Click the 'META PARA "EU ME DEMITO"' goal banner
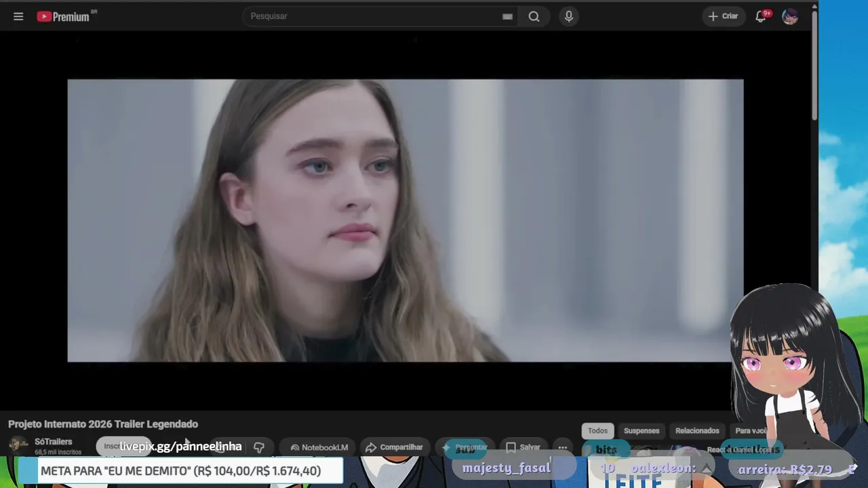Image resolution: width=868 pixels, height=488 pixels. 181,470
